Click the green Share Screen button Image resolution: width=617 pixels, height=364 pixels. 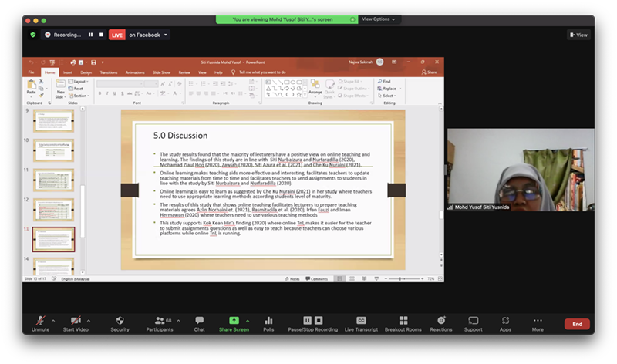click(234, 320)
